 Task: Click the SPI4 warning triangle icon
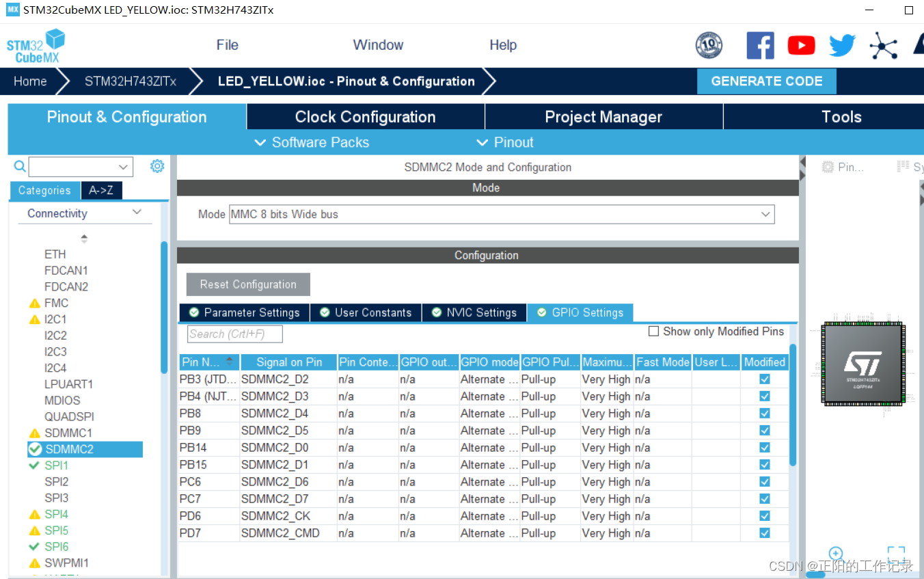tap(35, 515)
